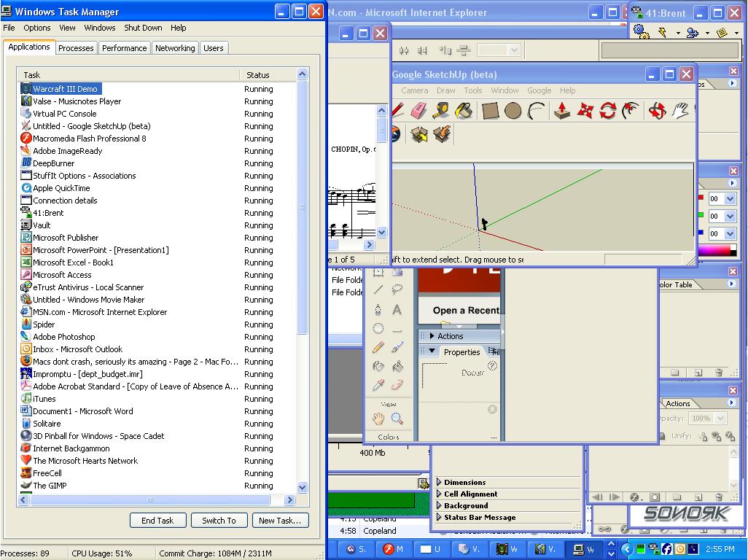
Task: Select the Push/Pull tool in SketchUp
Action: (562, 111)
